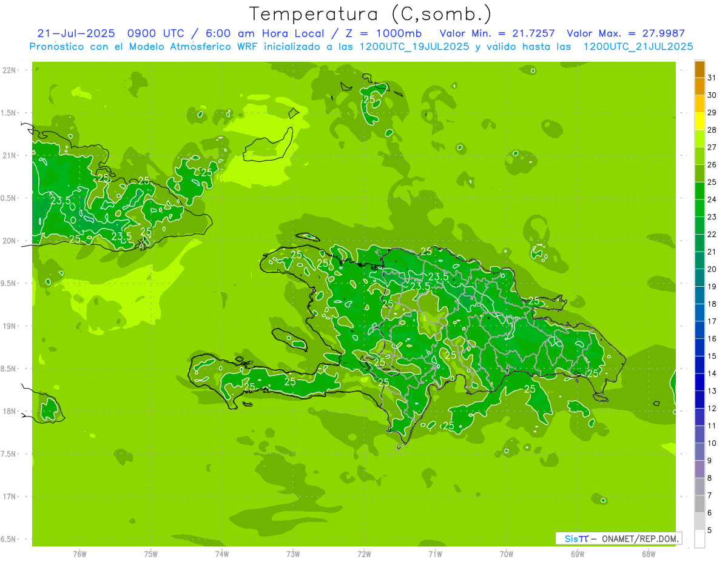Select the date "21-Jul-2025" in header
Screen dimensions: 728x562
(x=76, y=33)
